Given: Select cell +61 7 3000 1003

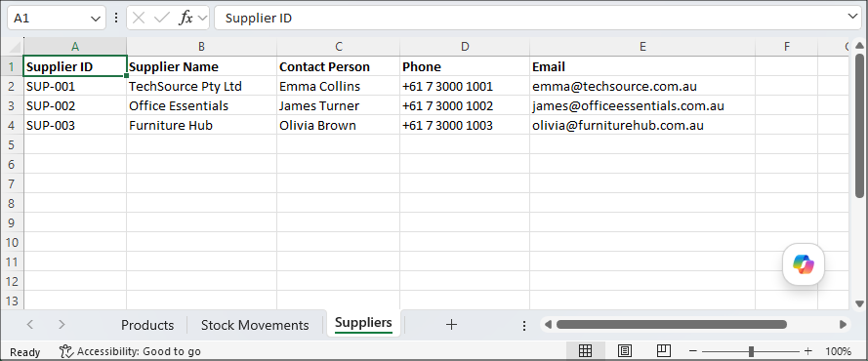Looking at the screenshot, I should pyautogui.click(x=465, y=125).
